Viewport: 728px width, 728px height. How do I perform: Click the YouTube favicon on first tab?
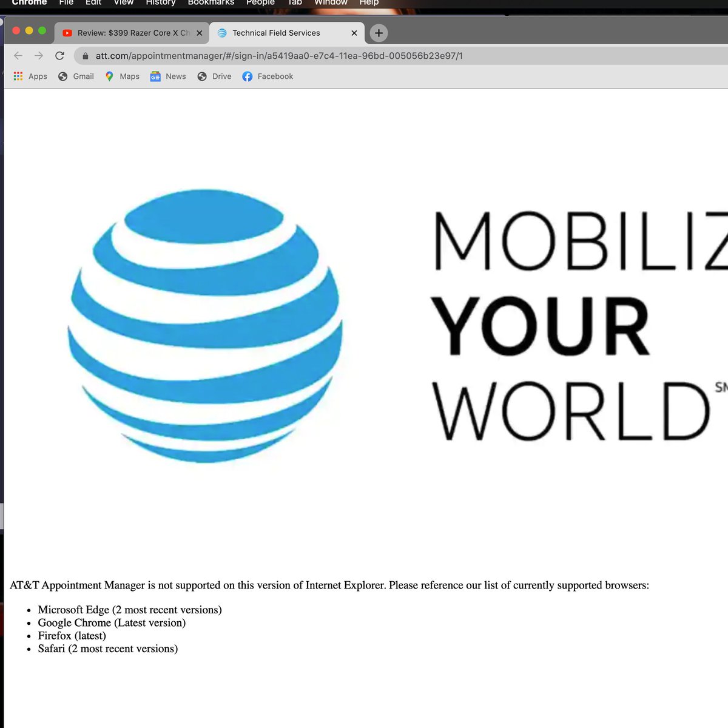[67, 33]
